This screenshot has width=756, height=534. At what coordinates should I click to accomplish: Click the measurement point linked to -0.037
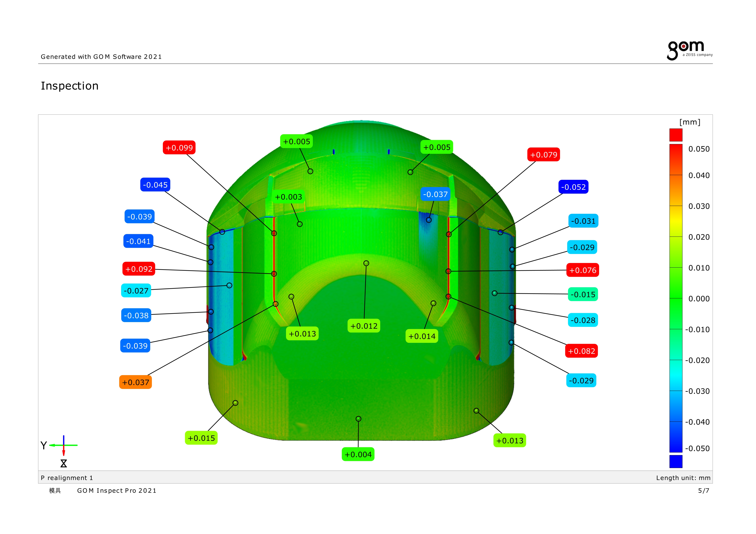(x=429, y=220)
